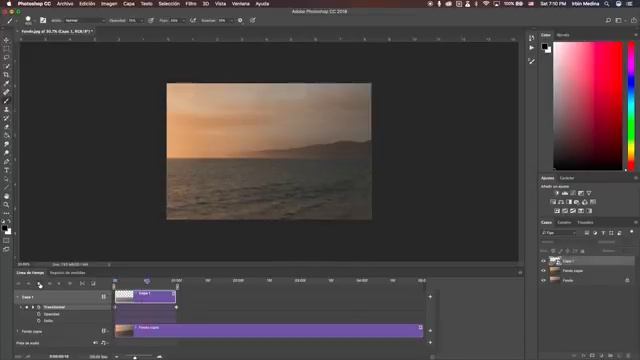Hide the Capa 1 layer

pos(543,261)
